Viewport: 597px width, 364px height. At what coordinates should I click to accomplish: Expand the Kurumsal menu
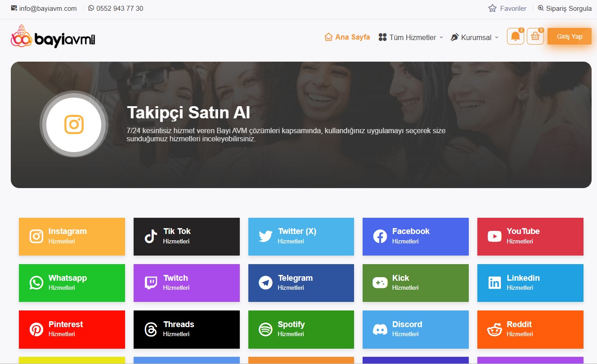pos(474,37)
